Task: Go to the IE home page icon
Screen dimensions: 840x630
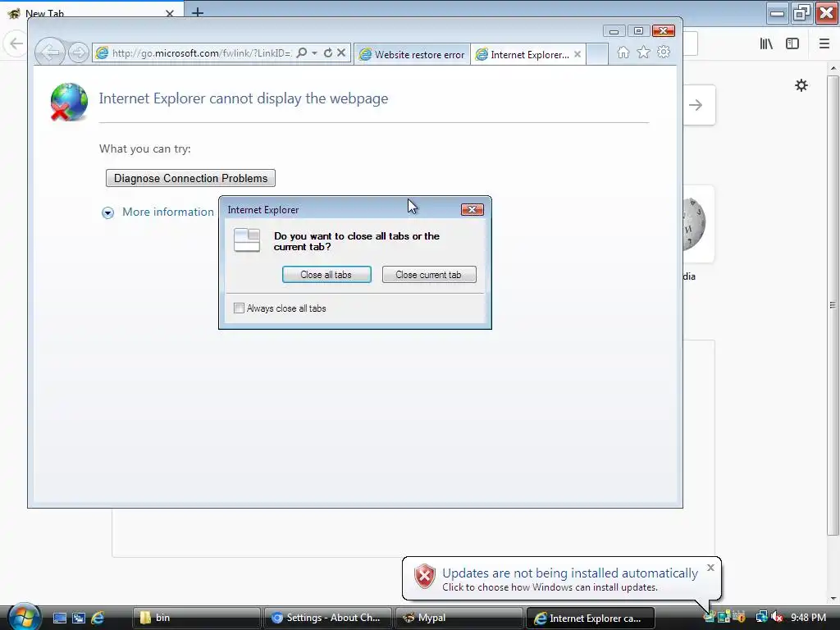Action: 623,52
